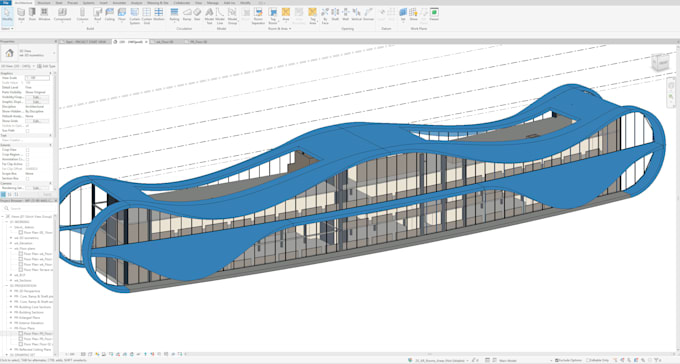This screenshot has height=364, width=680.
Task: Open the ViewCube in the drawing area
Action: click(661, 62)
